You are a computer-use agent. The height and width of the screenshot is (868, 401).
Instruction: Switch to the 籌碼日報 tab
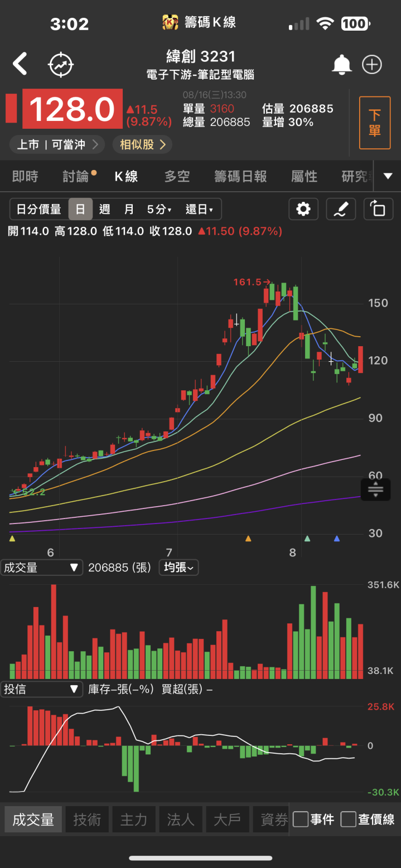[240, 177]
